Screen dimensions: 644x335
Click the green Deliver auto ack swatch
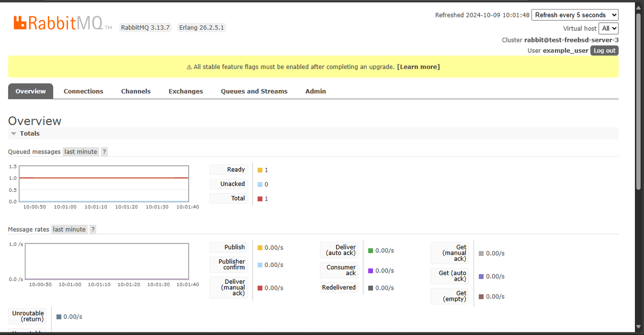(371, 250)
